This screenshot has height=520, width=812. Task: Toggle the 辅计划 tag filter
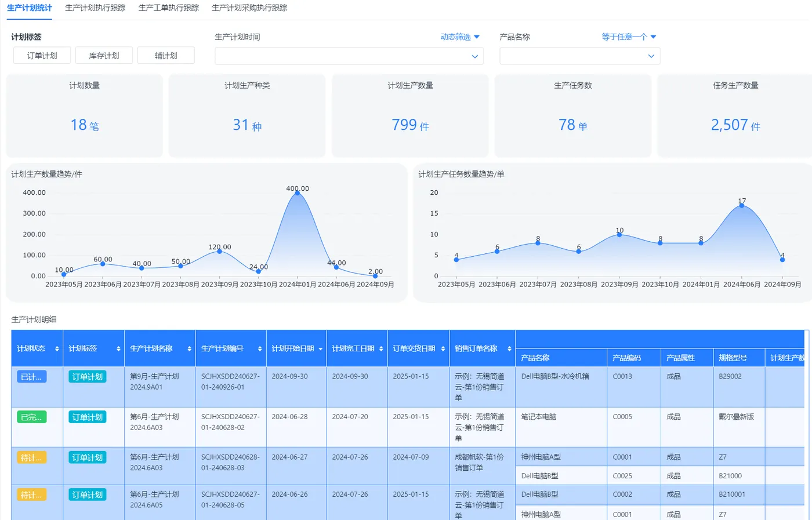[166, 56]
